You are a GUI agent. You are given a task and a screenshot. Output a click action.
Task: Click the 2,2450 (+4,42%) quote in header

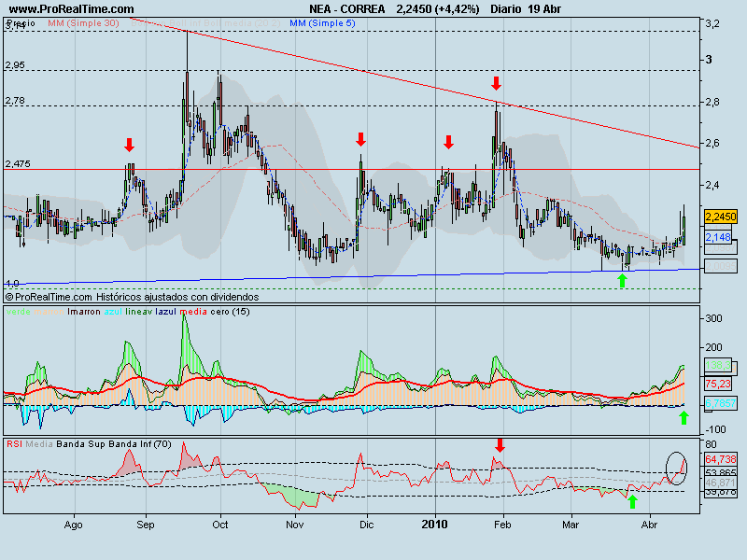(438, 9)
